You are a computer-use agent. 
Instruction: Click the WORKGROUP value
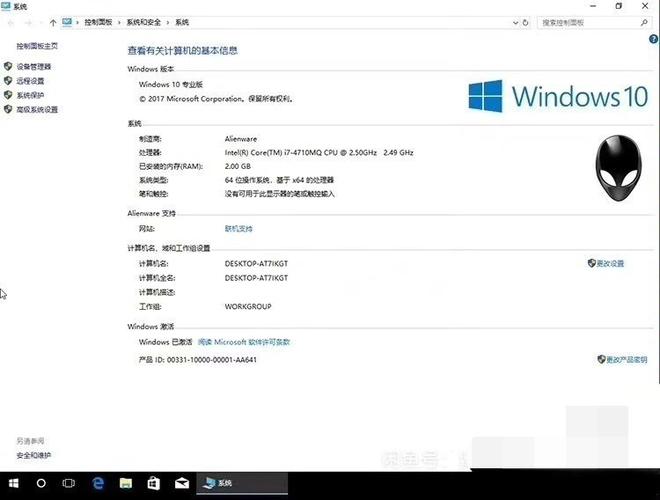point(248,306)
